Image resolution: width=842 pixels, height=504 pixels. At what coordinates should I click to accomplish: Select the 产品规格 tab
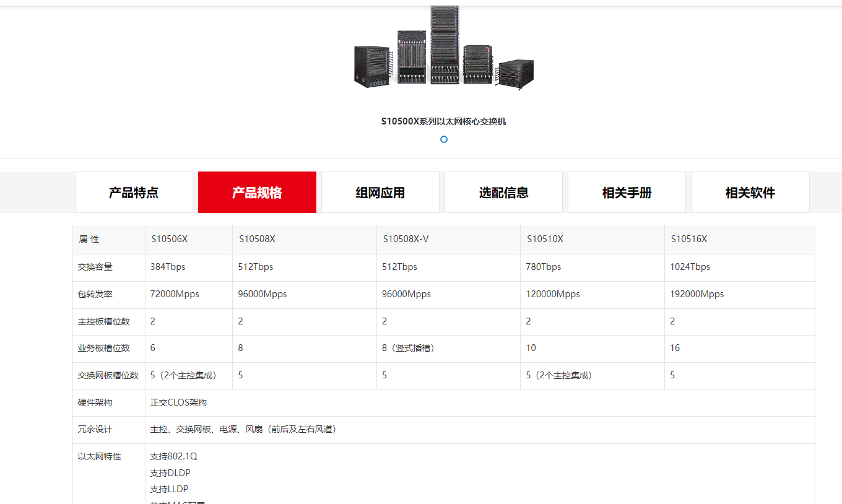pyautogui.click(x=257, y=193)
